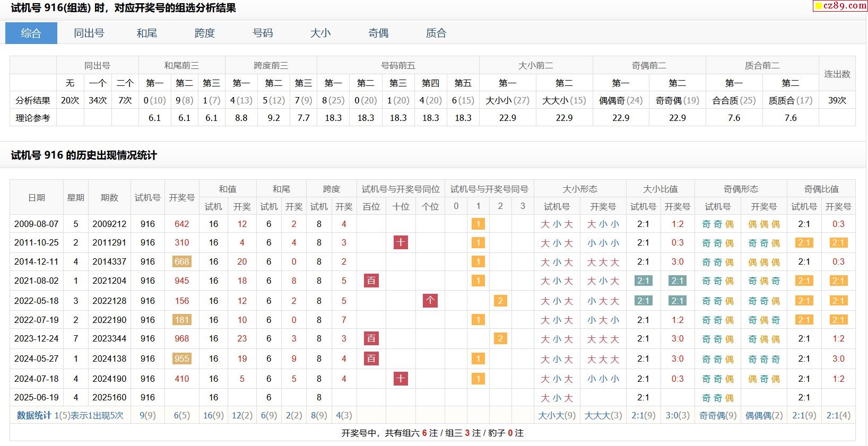Click the 34次 same-number count
The height and width of the screenshot is (446, 868).
(x=98, y=100)
